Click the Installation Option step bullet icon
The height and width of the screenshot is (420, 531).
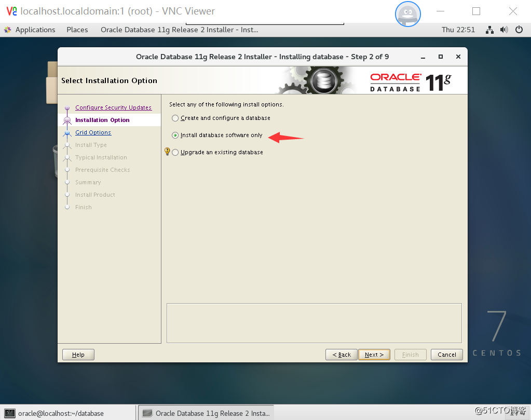click(x=67, y=120)
